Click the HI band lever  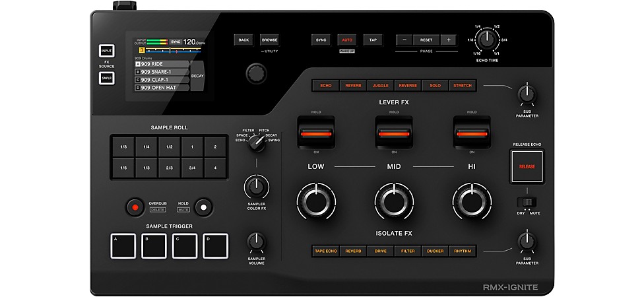click(472, 133)
